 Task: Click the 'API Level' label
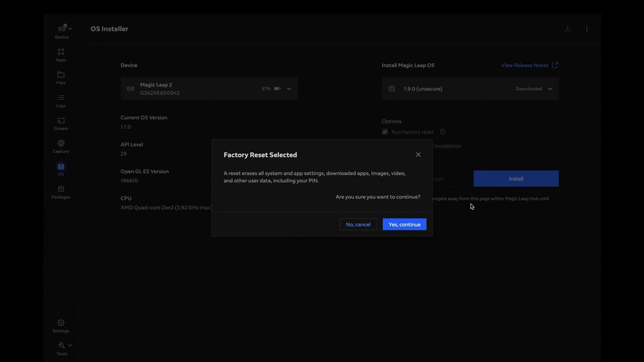pos(132,145)
